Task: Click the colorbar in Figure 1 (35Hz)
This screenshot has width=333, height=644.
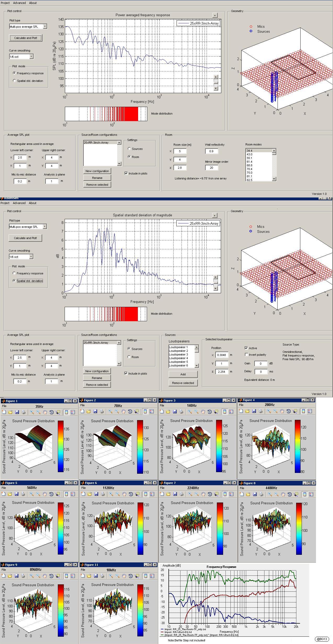Action: (x=60, y=446)
